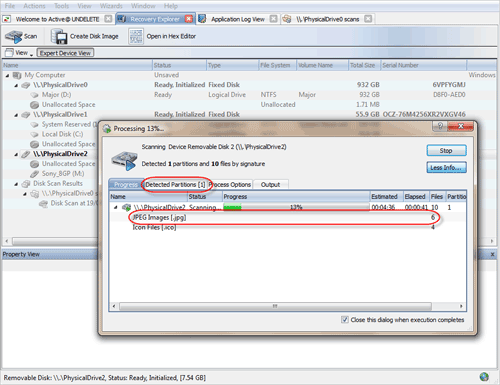Image resolution: width=500 pixels, height=385 pixels.
Task: Close the Property View panel
Action: [x=492, y=254]
